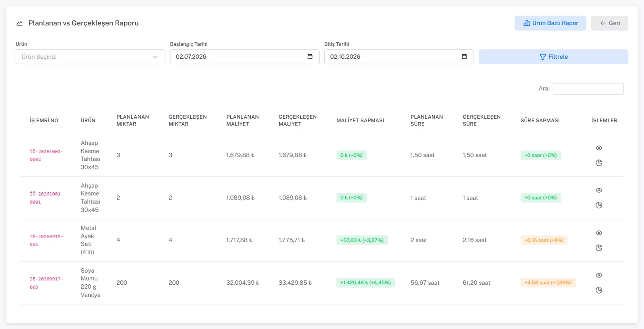Click the Planlanan vs Gerçekleşen Raporu title

83,23
